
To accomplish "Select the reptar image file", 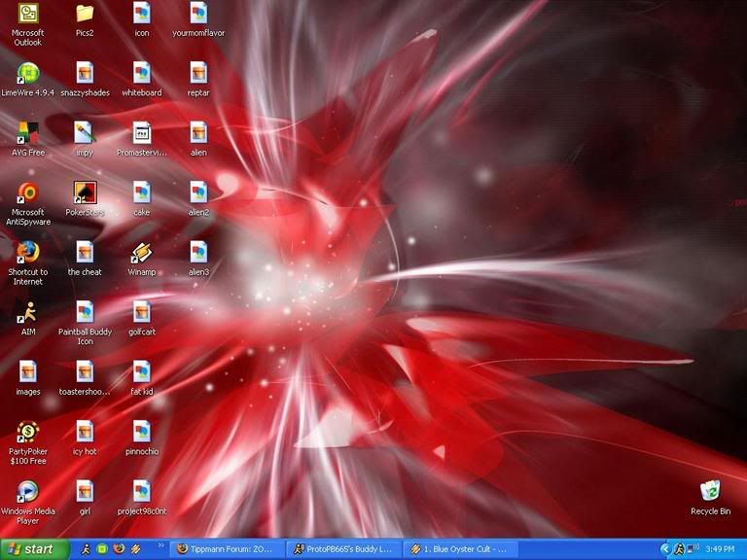I will pyautogui.click(x=198, y=74).
